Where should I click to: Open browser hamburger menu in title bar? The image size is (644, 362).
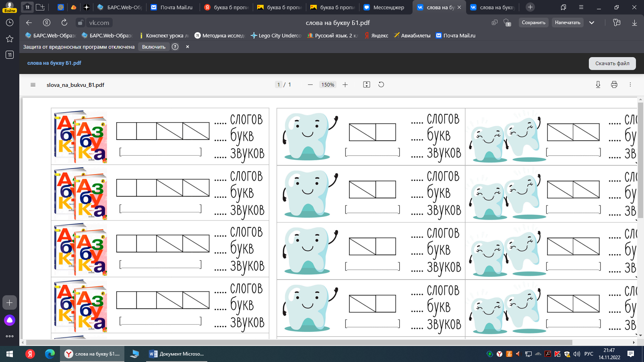[581, 7]
